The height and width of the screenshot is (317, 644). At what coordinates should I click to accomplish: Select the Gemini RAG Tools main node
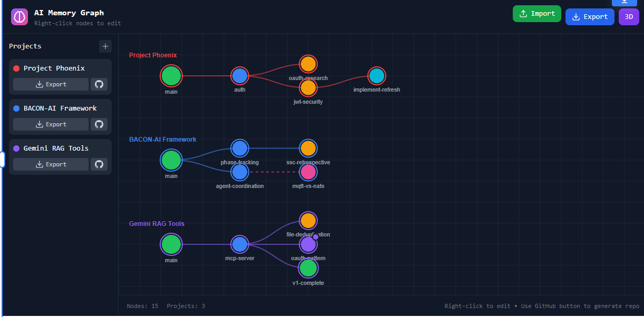(171, 244)
